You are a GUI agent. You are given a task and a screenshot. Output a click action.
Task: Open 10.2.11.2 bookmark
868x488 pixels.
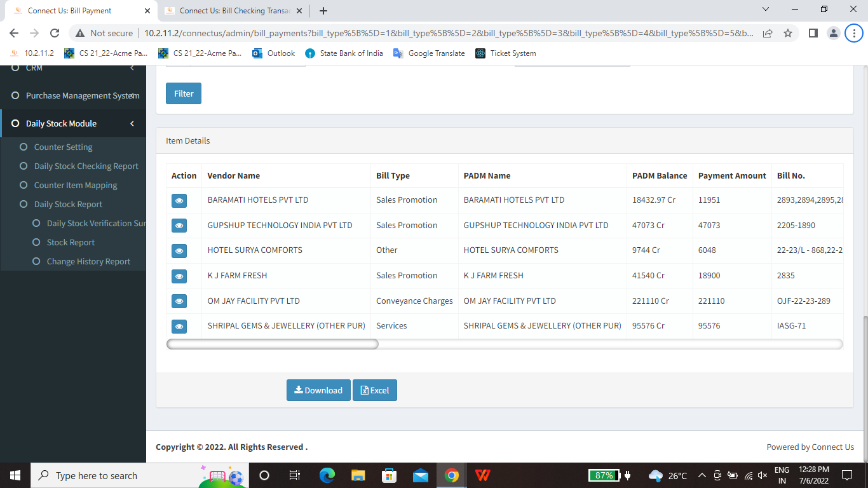point(32,53)
